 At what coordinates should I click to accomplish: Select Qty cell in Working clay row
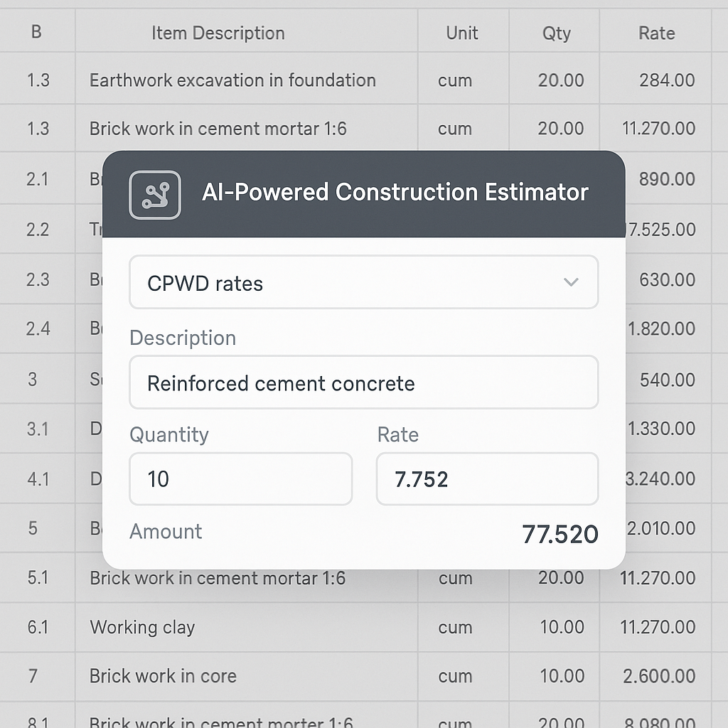point(555,627)
